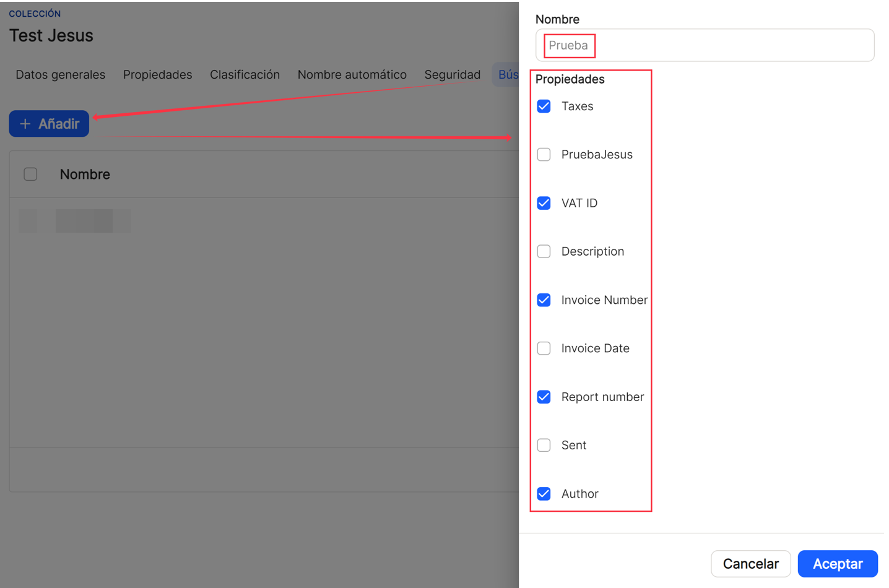Click the Nombre column header

pos(85,175)
